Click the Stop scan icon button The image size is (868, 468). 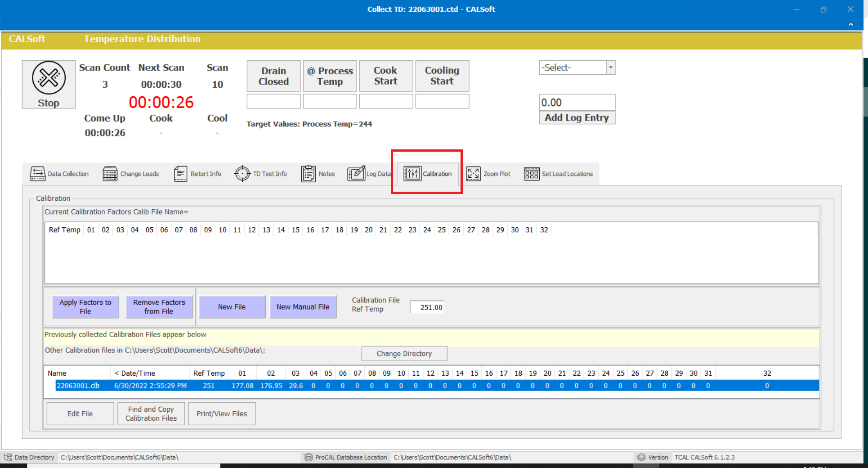click(x=49, y=84)
